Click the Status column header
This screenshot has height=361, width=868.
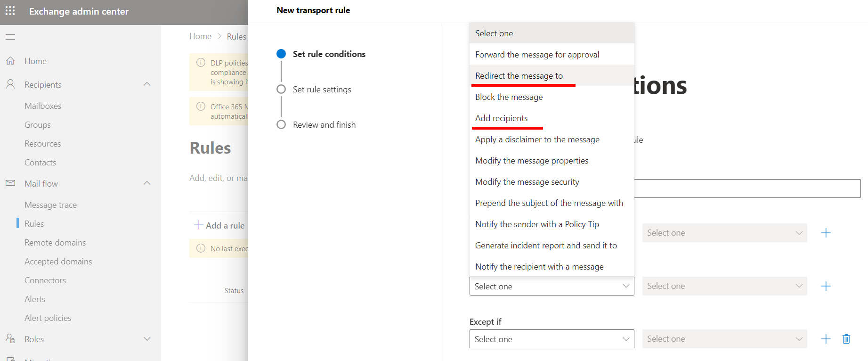(234, 290)
